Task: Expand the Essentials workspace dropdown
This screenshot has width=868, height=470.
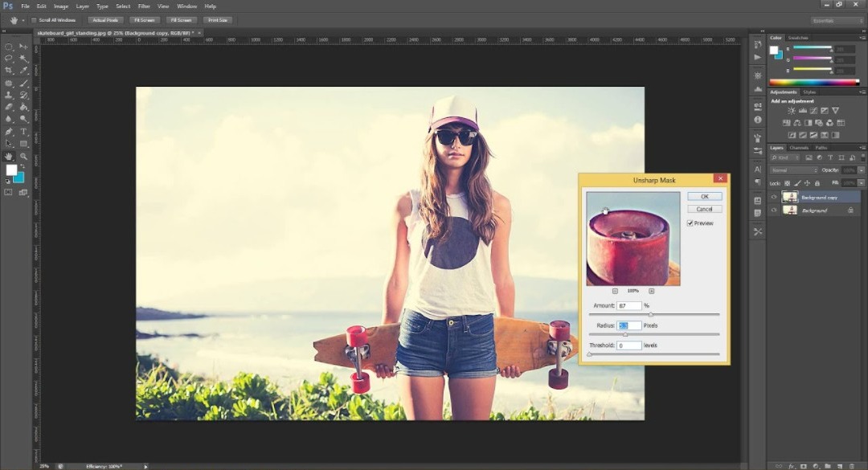Action: (x=837, y=20)
